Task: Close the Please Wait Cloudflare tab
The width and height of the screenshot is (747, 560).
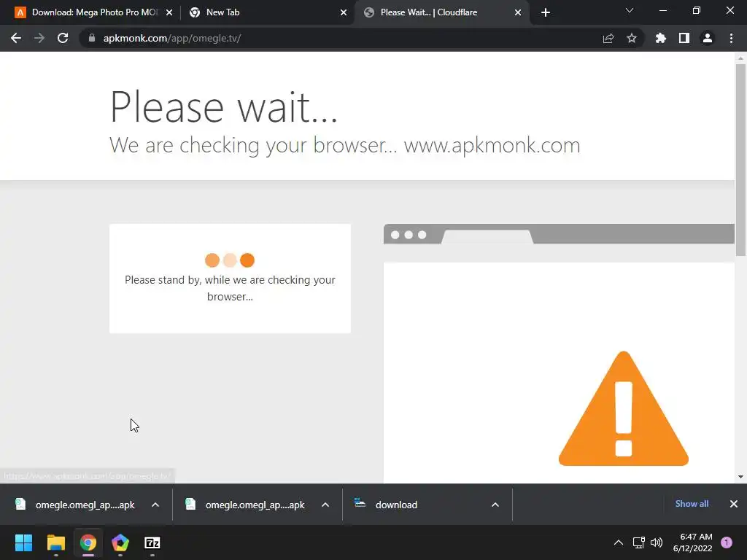Action: click(518, 12)
